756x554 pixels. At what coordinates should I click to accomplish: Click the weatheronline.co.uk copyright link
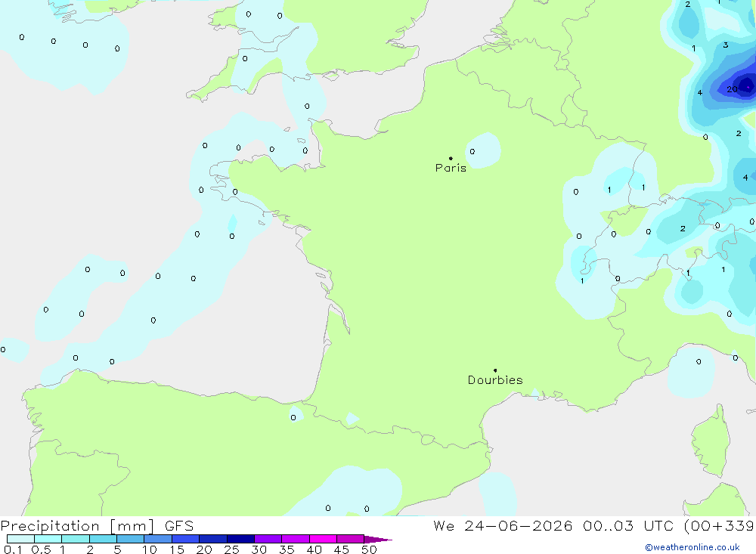pyautogui.click(x=692, y=547)
